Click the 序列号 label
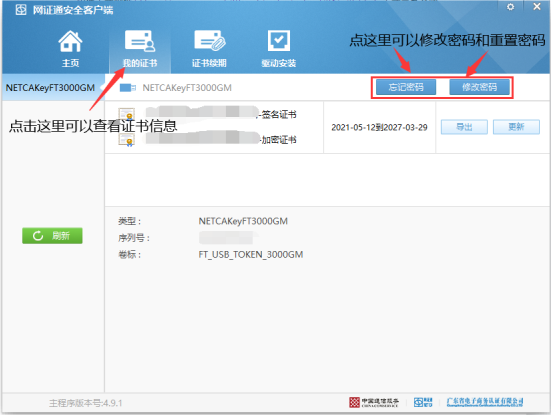 tap(134, 238)
